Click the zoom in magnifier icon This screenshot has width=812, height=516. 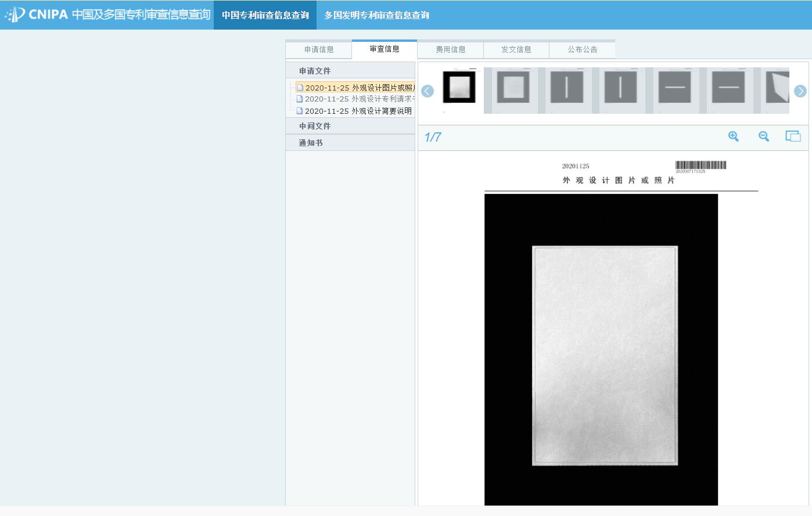[734, 136]
